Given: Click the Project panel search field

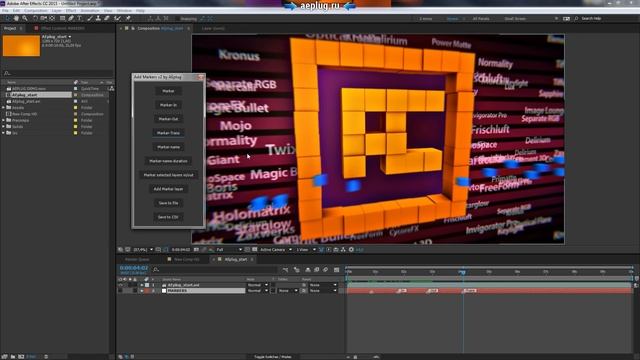Looking at the screenshot, I should tap(58, 73).
